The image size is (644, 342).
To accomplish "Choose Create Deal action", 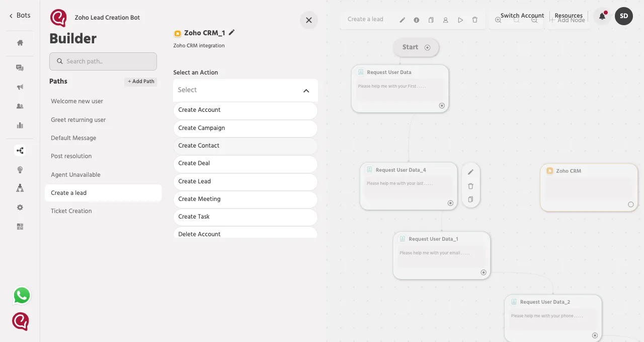I will pyautogui.click(x=246, y=164).
